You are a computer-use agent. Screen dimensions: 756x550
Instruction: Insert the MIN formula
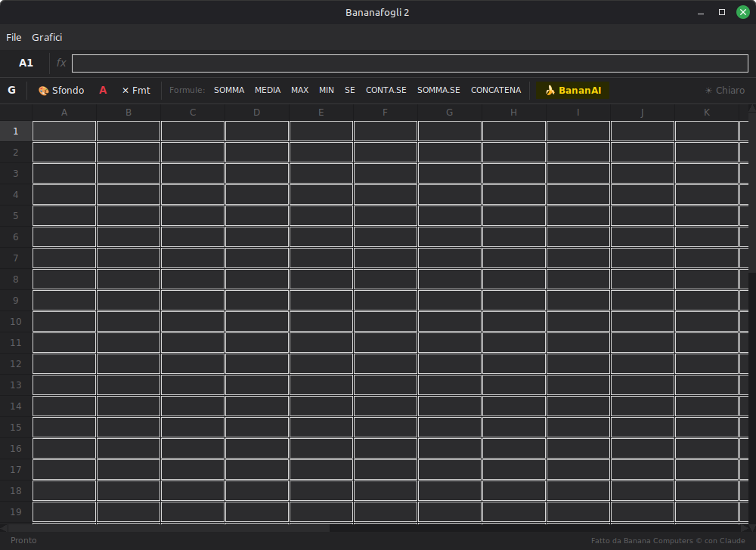(327, 90)
